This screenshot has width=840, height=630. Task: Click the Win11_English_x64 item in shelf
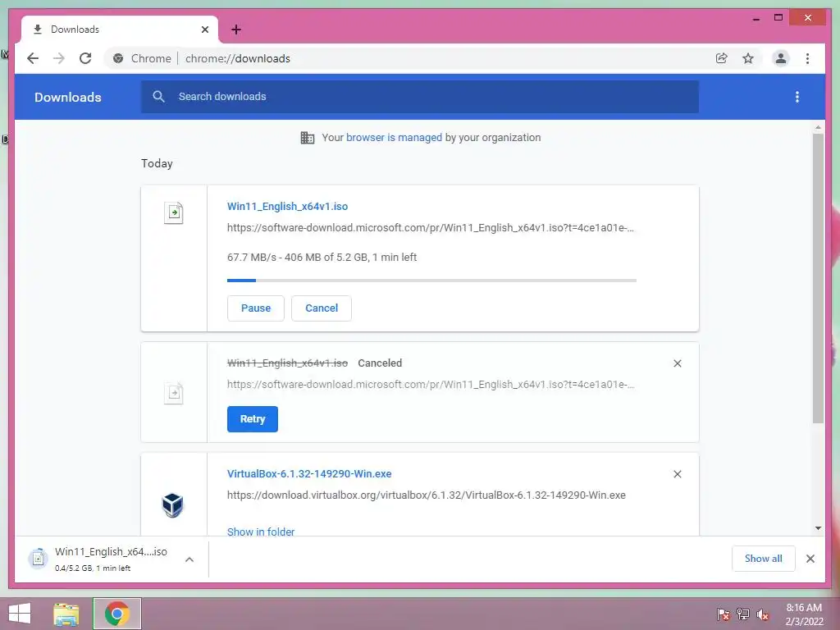(111, 559)
